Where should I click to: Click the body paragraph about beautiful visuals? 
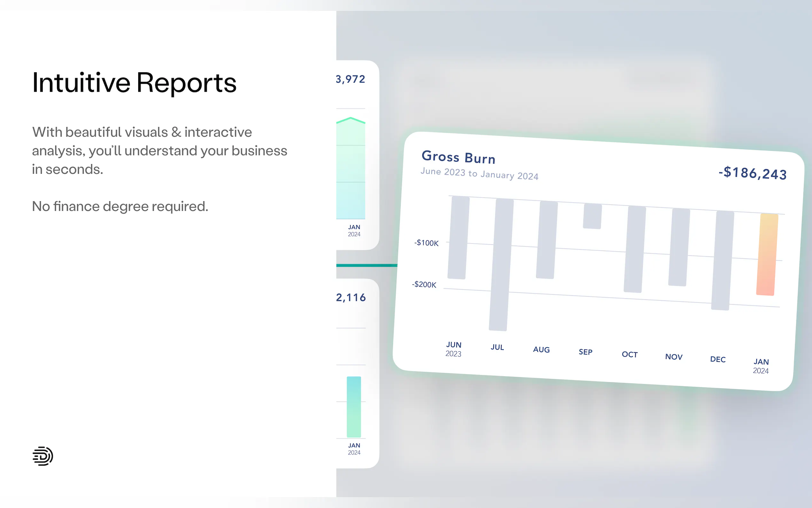[160, 151]
